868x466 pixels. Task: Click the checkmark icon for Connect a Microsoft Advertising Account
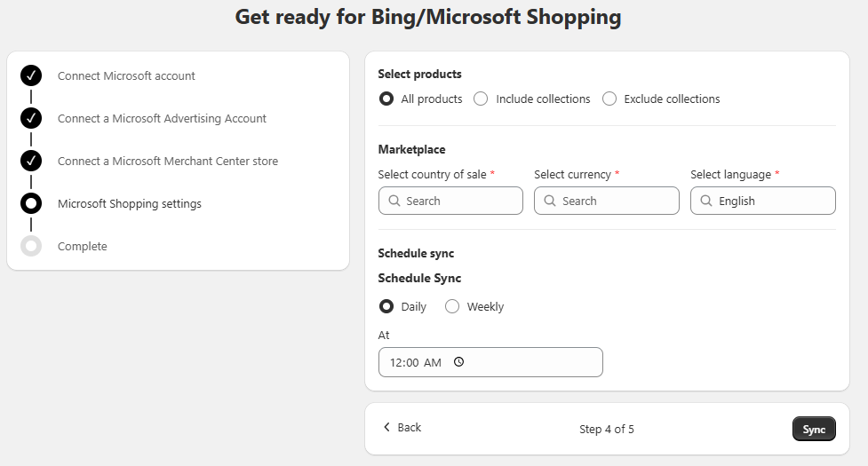coord(31,118)
